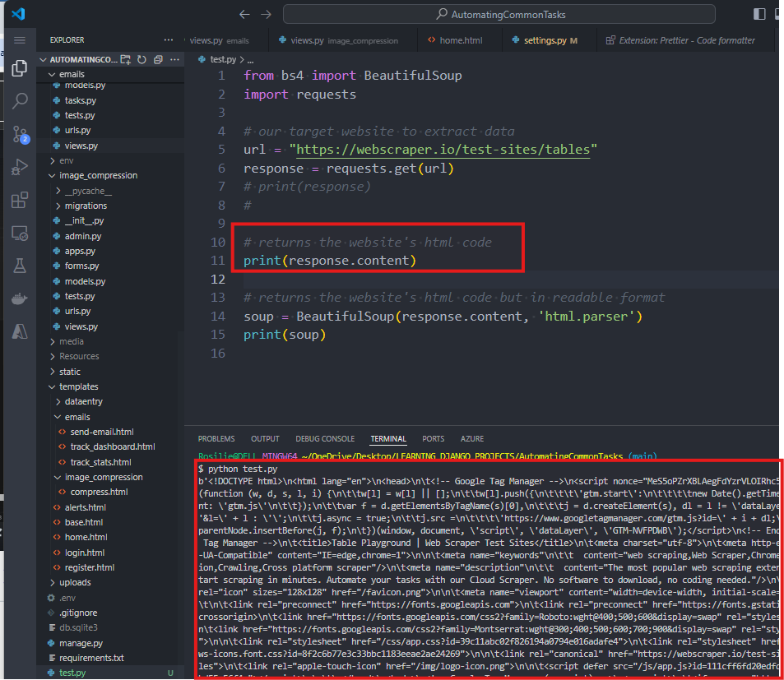Open the Extensions view
This screenshot has width=784, height=680.
pos(20,200)
